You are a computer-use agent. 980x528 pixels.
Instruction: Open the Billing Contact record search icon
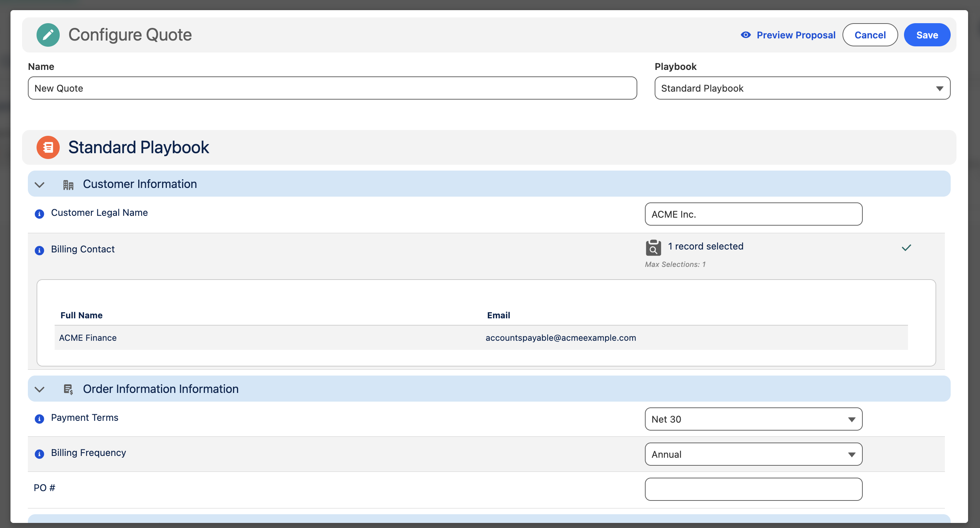point(653,248)
